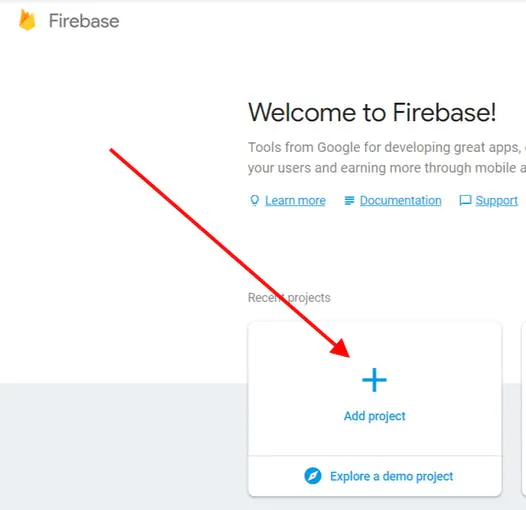Click the Firebase flame logo
526x510 pixels.
tap(27, 20)
